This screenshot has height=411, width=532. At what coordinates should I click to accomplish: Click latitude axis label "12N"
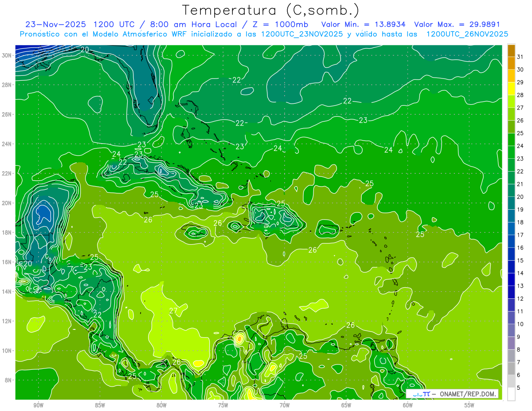pyautogui.click(x=8, y=321)
